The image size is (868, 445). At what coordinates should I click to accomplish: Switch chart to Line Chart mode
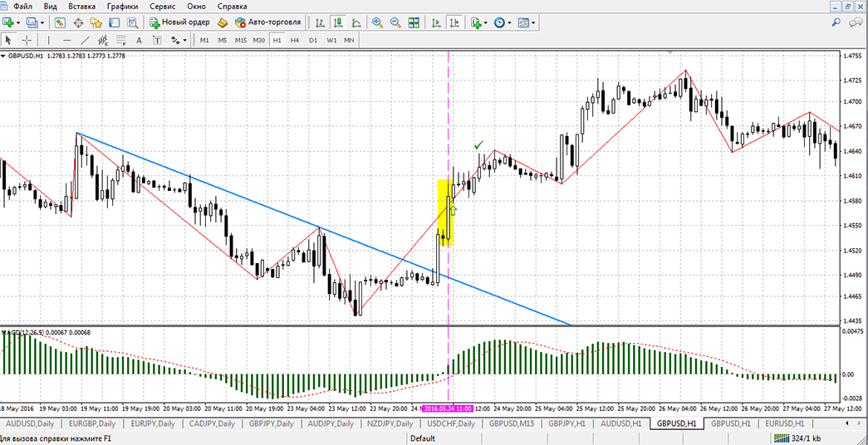point(356,22)
